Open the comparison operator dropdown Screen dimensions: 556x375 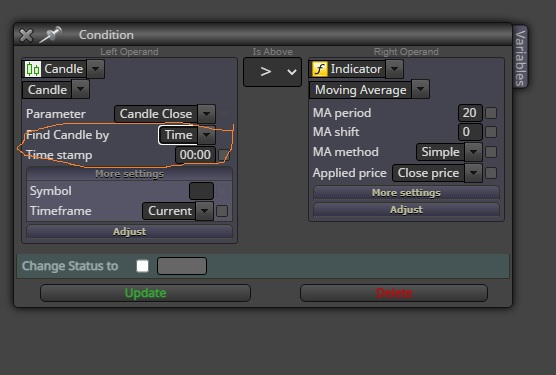(x=272, y=72)
